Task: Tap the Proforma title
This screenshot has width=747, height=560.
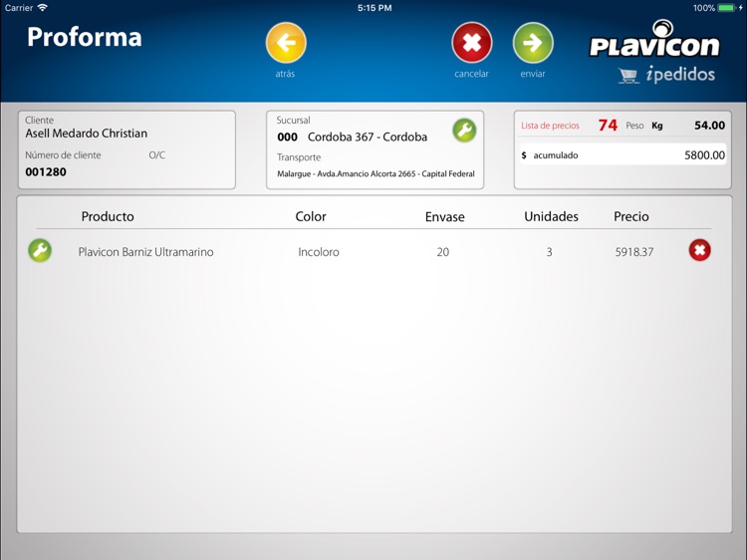Action: [x=85, y=37]
